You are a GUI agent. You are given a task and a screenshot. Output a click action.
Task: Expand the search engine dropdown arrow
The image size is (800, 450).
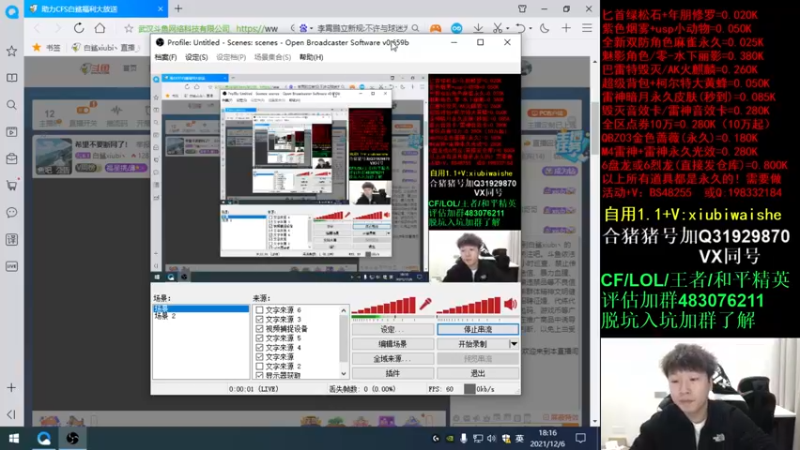click(x=311, y=29)
